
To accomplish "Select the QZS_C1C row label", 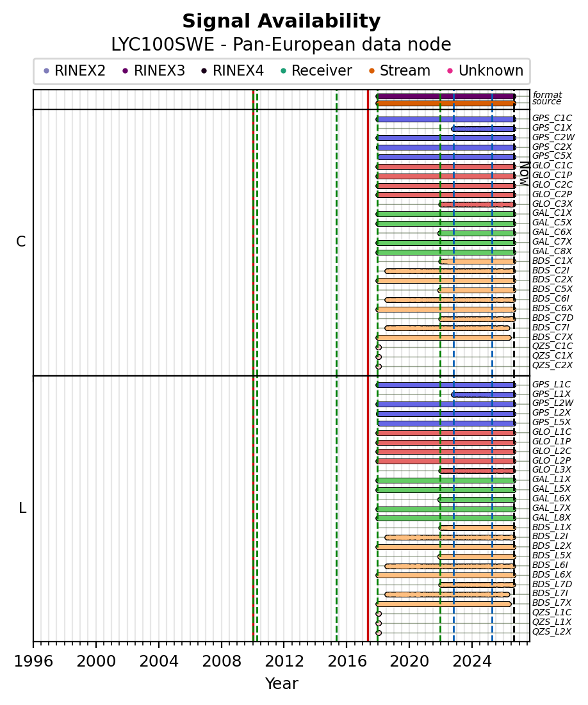I will [x=553, y=346].
